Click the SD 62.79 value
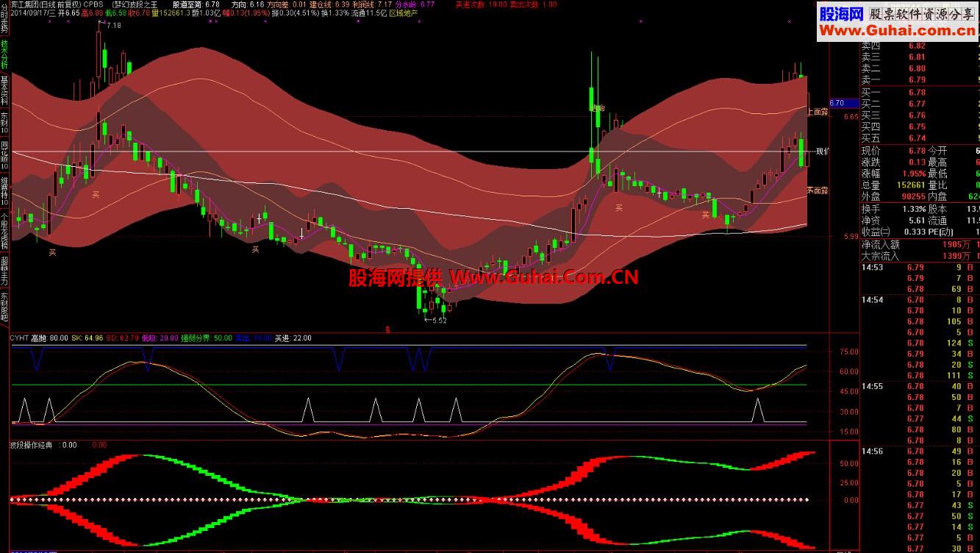 (123, 338)
